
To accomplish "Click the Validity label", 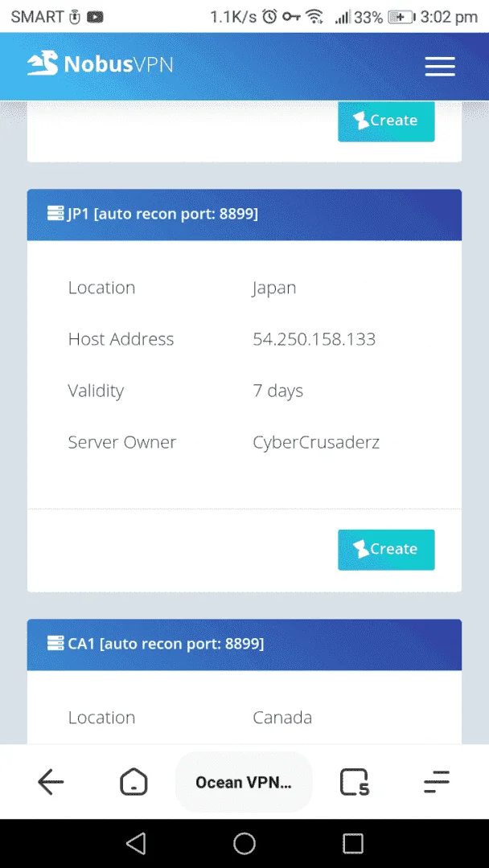I will coord(96,391).
